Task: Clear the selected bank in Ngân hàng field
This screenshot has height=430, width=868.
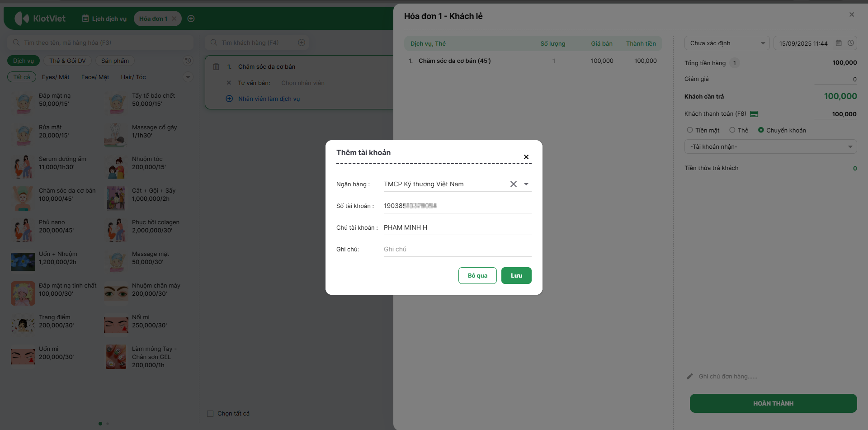Action: pos(514,184)
